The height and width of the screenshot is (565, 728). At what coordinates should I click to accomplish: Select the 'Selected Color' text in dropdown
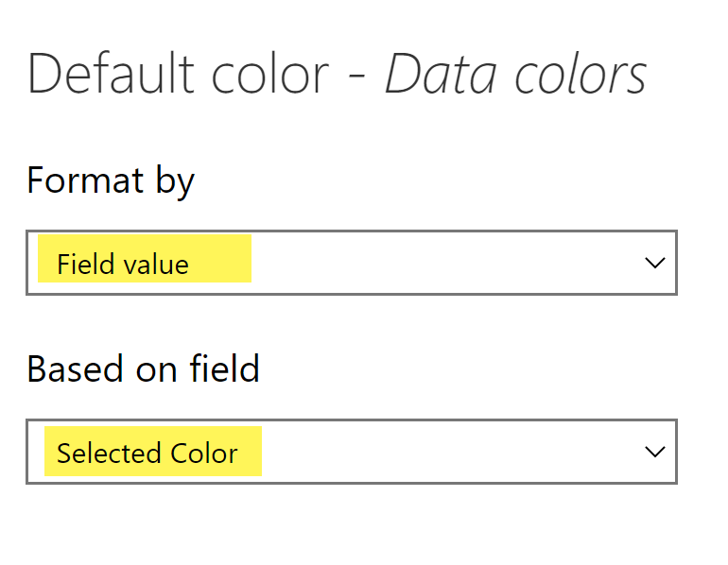click(x=147, y=454)
